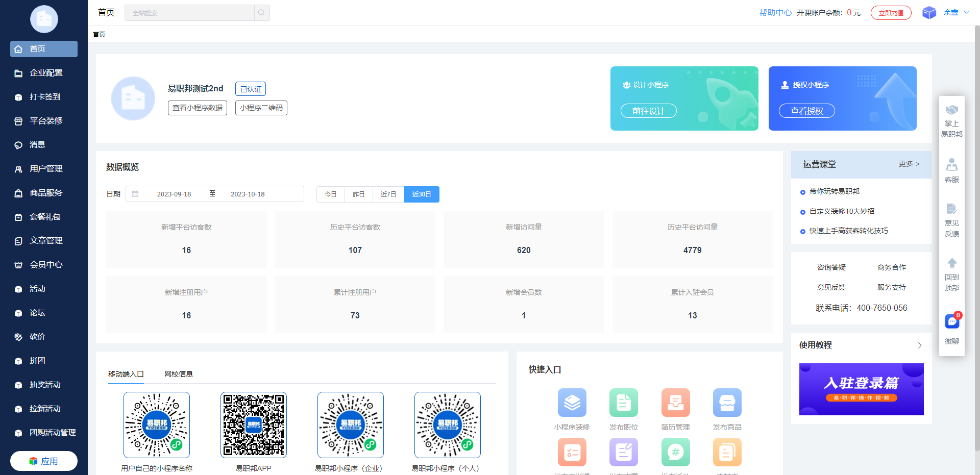Expand the 使用教程 section arrow
980x475 pixels.
(x=920, y=345)
